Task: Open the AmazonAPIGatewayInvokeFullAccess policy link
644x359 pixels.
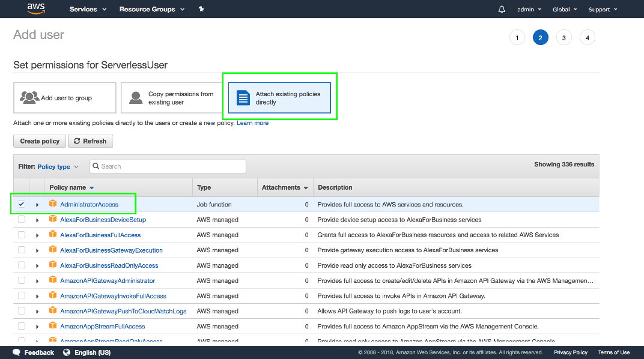Action: (x=113, y=296)
